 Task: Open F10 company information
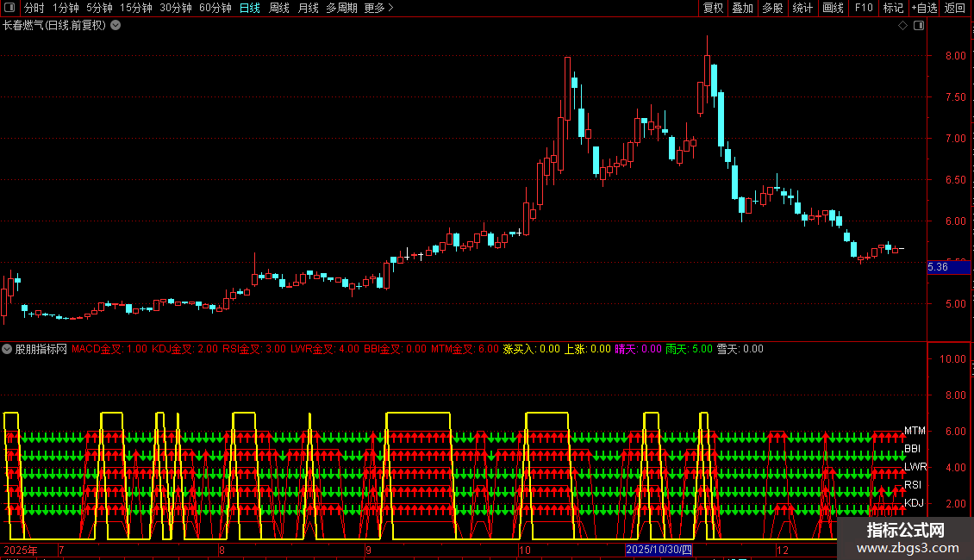[864, 8]
